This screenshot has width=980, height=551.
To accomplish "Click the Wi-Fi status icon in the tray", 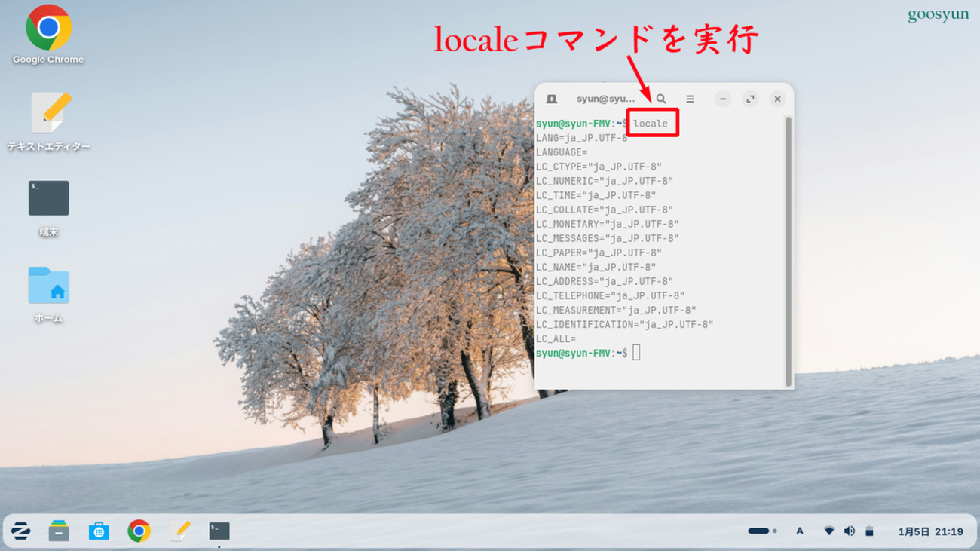I will click(829, 531).
